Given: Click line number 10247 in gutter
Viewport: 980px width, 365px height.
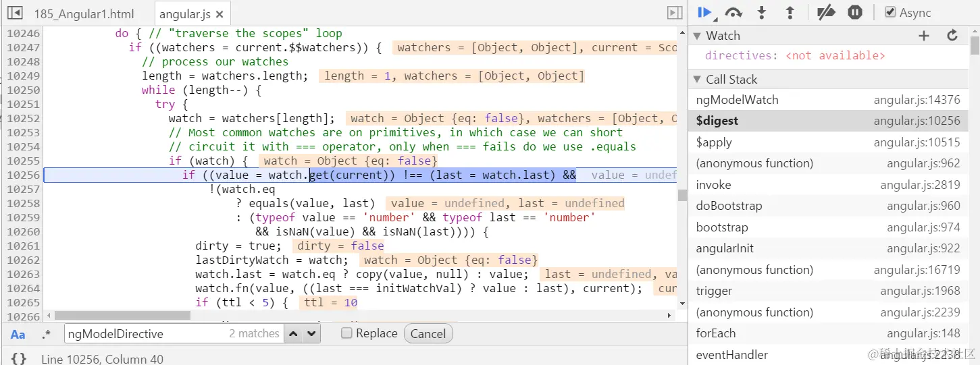Looking at the screenshot, I should pos(24,48).
